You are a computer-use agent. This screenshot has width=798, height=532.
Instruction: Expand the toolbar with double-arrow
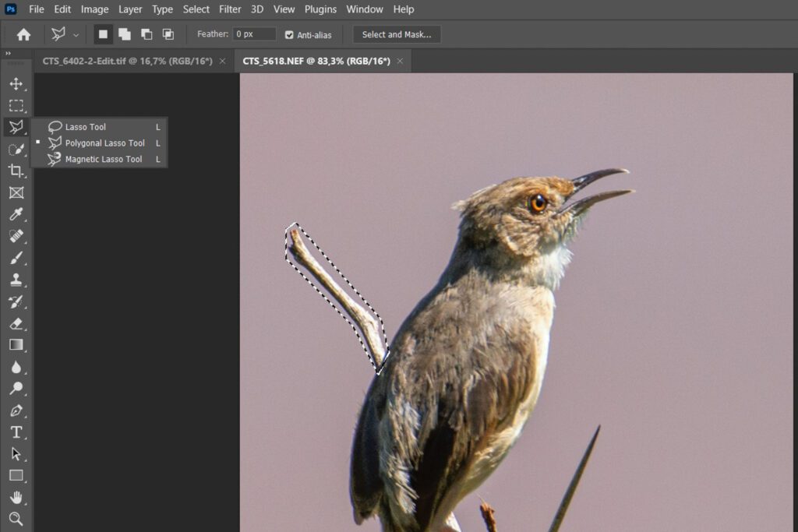click(x=8, y=54)
